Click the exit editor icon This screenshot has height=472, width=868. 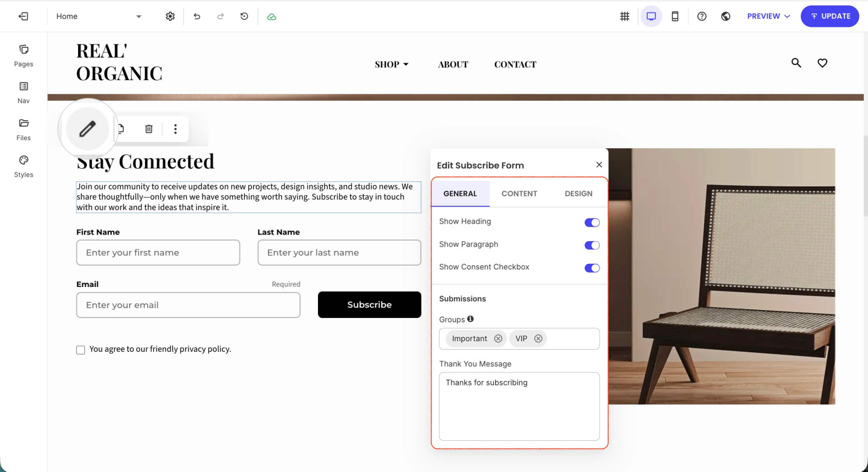click(23, 16)
